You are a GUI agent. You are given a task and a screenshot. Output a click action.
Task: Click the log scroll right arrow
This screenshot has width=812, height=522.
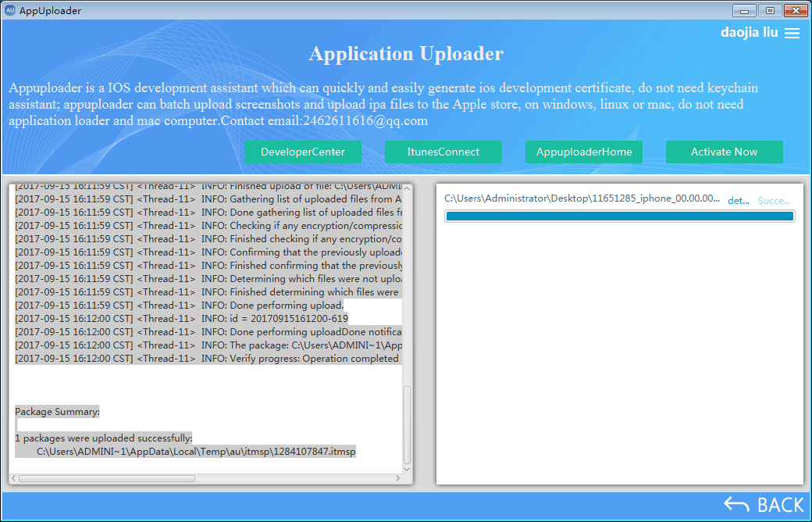397,478
